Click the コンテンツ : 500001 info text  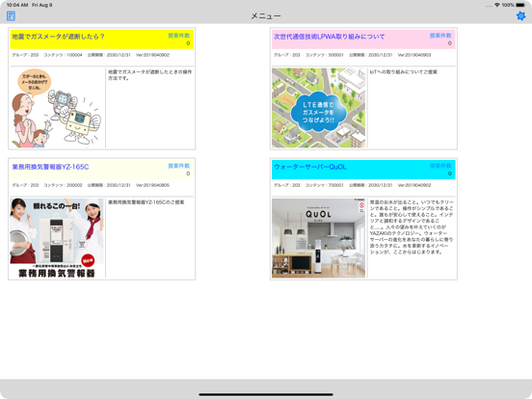pyautogui.click(x=325, y=55)
